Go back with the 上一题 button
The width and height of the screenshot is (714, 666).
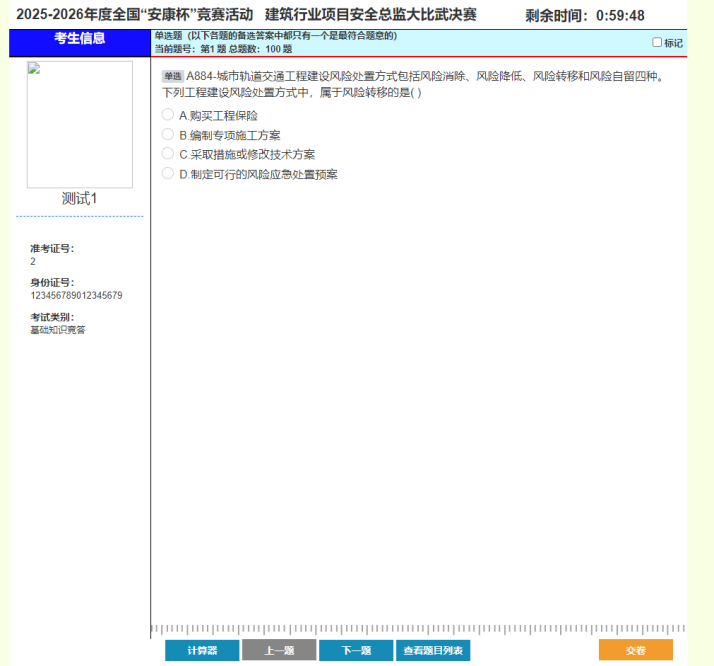tap(279, 650)
